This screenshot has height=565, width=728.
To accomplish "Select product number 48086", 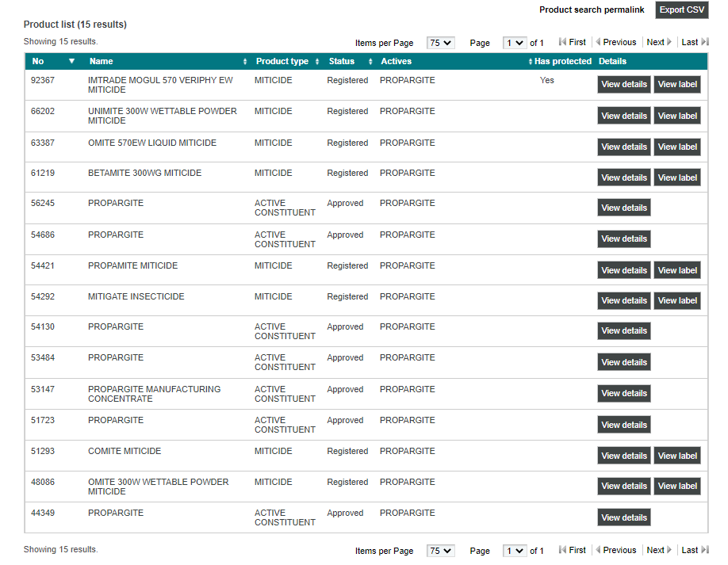I will [x=43, y=482].
